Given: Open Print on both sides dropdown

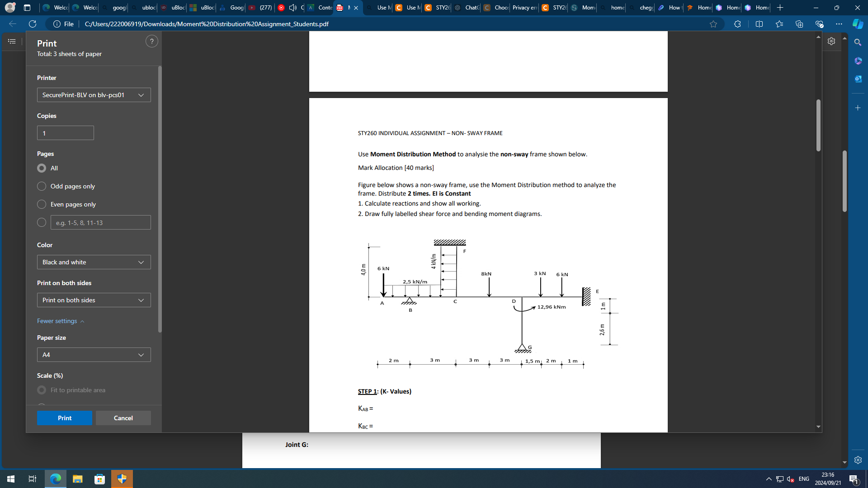Looking at the screenshot, I should (x=94, y=300).
